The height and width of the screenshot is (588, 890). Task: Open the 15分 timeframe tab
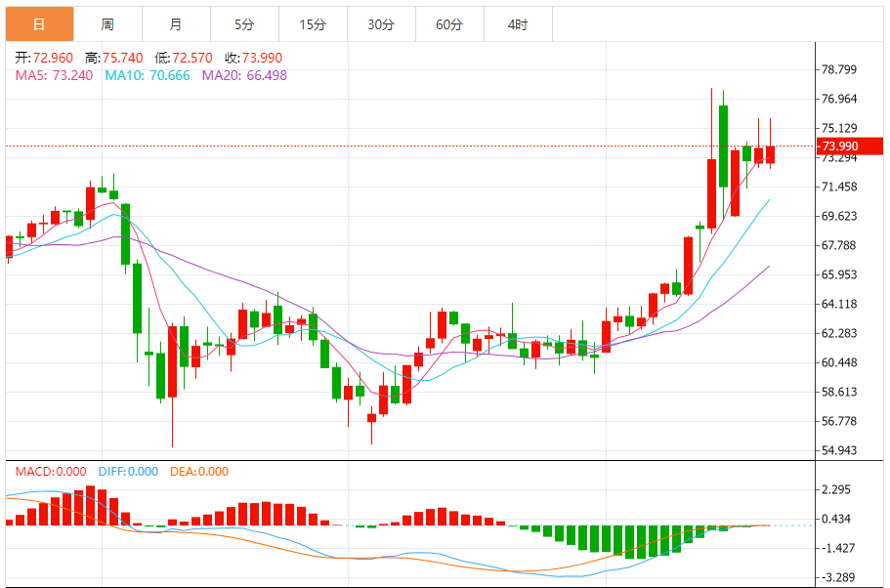click(313, 24)
